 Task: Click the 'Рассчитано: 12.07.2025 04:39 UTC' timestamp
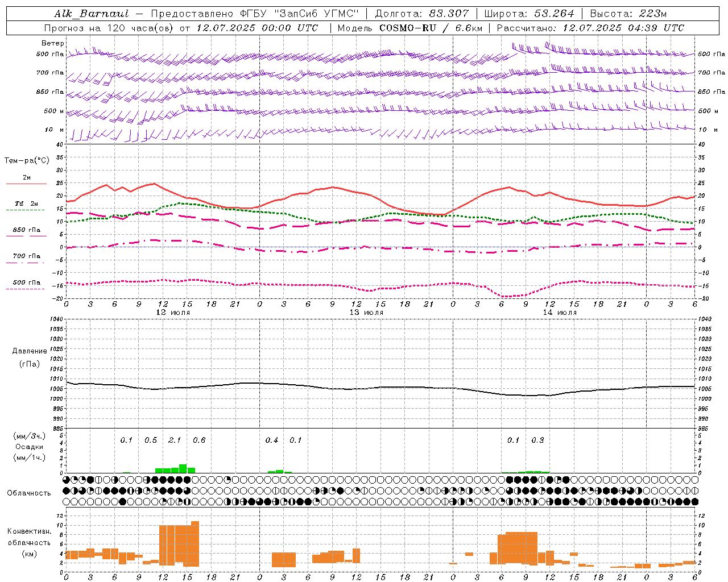click(590, 28)
